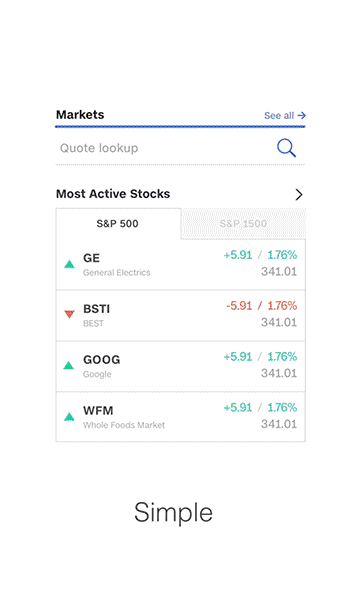
Task: Select the GOOG ticker symbol
Action: tap(102, 360)
